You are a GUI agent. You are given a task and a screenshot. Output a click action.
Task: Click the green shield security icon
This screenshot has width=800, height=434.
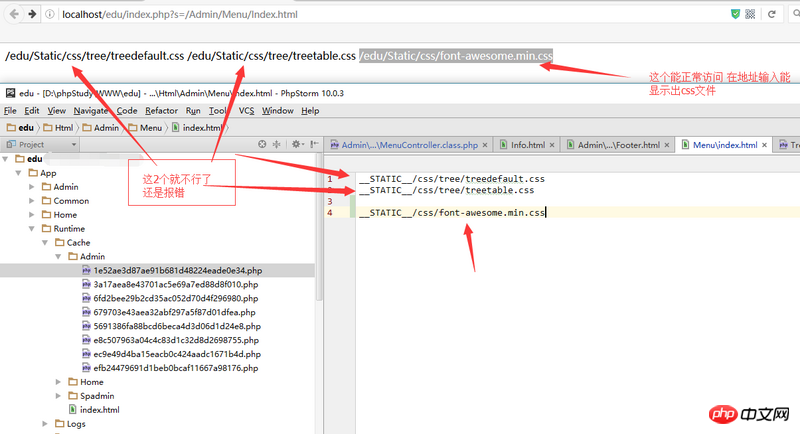point(735,14)
